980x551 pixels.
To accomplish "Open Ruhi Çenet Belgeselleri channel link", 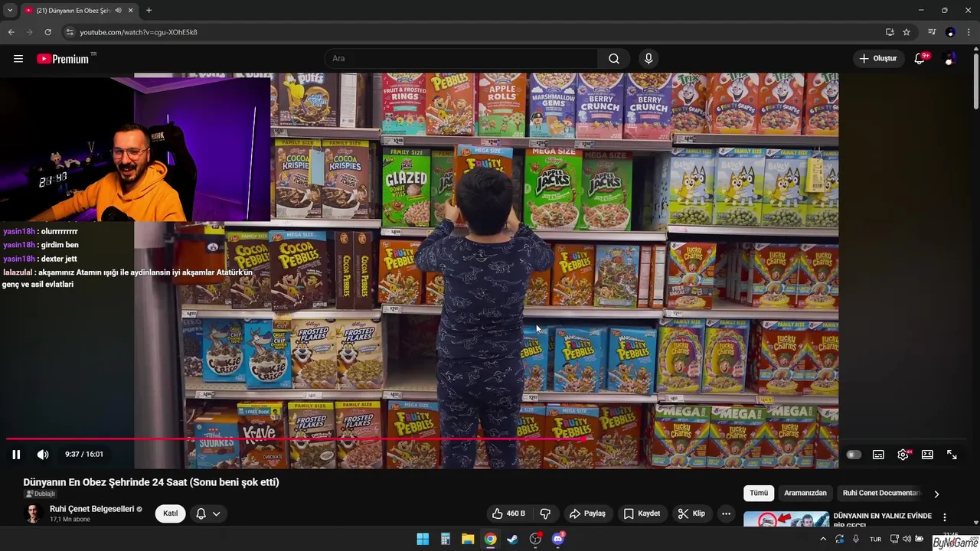I will coord(92,509).
